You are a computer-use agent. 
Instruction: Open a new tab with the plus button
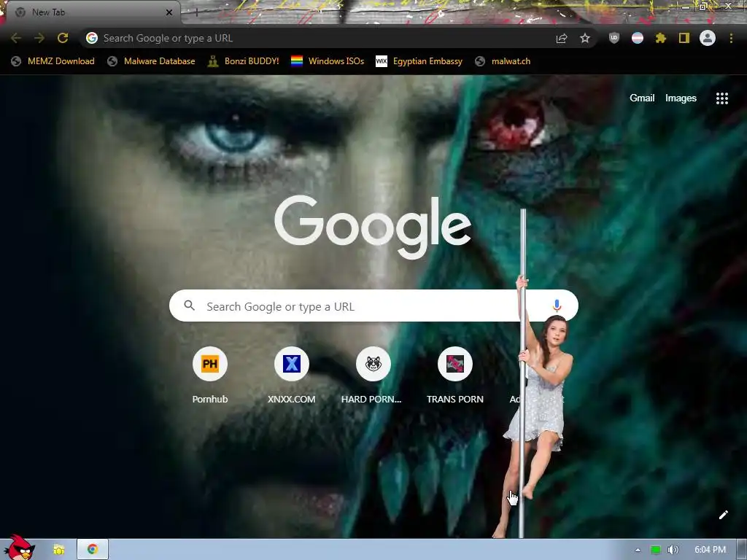[196, 12]
